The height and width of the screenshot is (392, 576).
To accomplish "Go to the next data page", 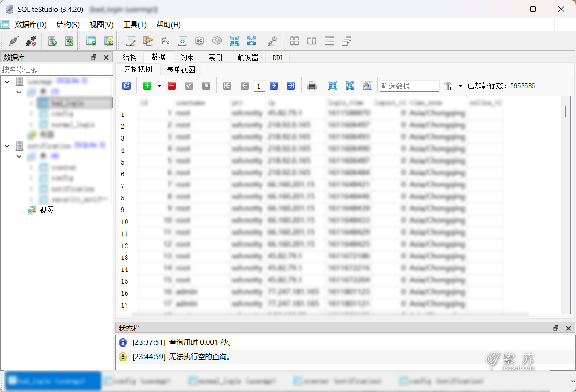I will click(273, 86).
